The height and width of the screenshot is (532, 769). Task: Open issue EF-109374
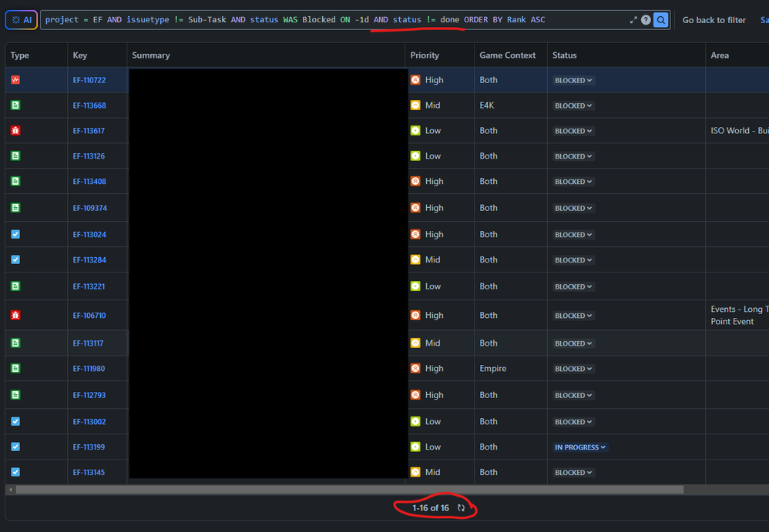click(89, 208)
